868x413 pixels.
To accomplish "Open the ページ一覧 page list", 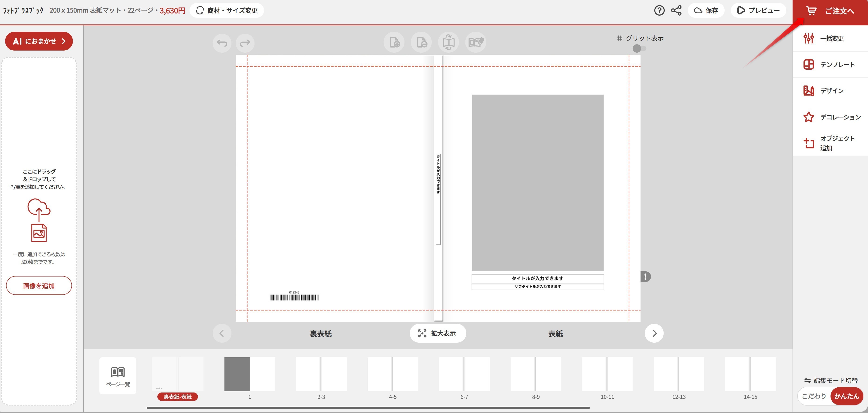I will [118, 376].
